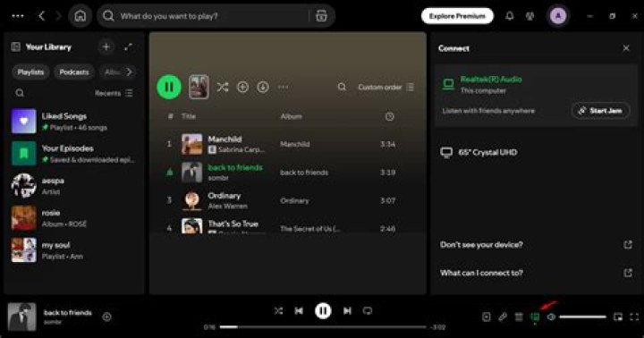Collapse Your Library with its icon
This screenshot has height=338, width=644.
(15, 46)
